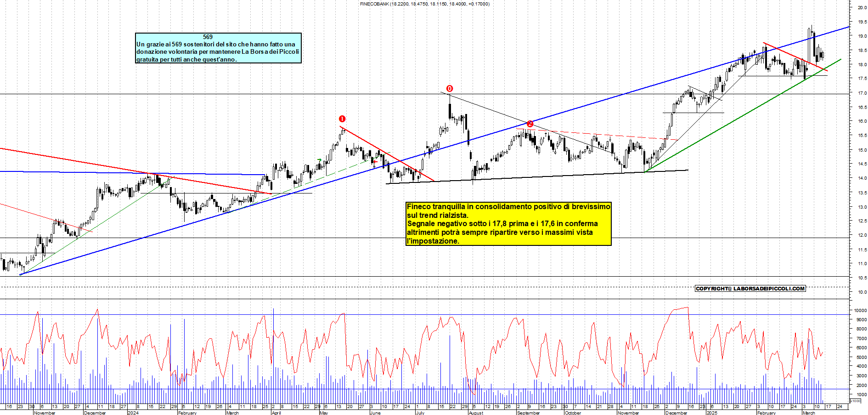Click the 2024 year label on time axis
Screen dimensions: 868x415
point(133,413)
